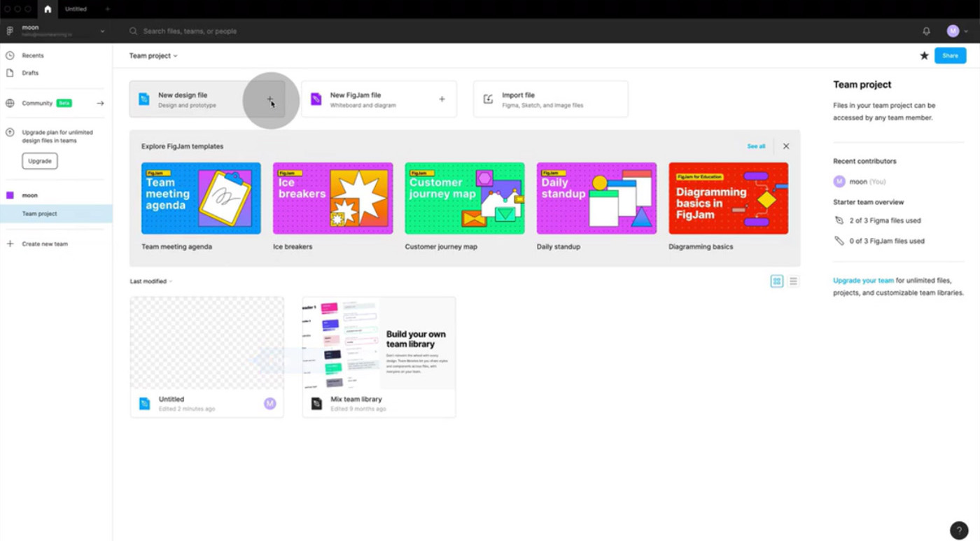This screenshot has width=980, height=541.
Task: Click the Upgrade button in the sidebar
Action: [40, 161]
